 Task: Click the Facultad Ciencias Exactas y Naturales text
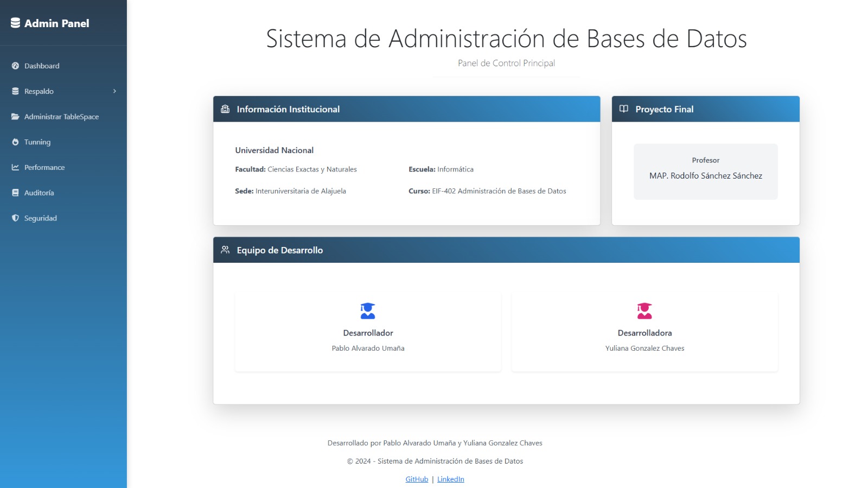296,169
